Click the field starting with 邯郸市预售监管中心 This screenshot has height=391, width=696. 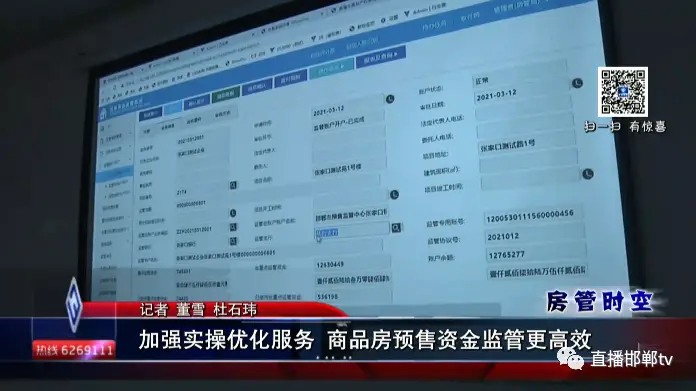(352, 215)
